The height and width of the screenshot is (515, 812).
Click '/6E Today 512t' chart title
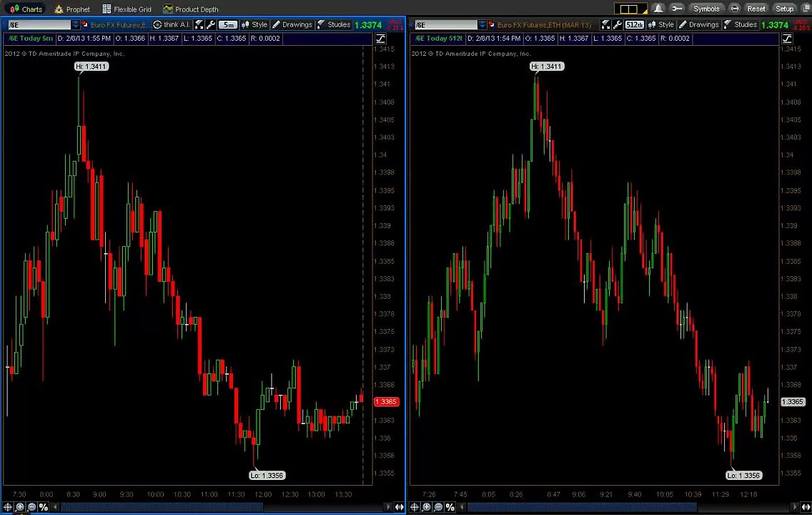click(x=439, y=39)
